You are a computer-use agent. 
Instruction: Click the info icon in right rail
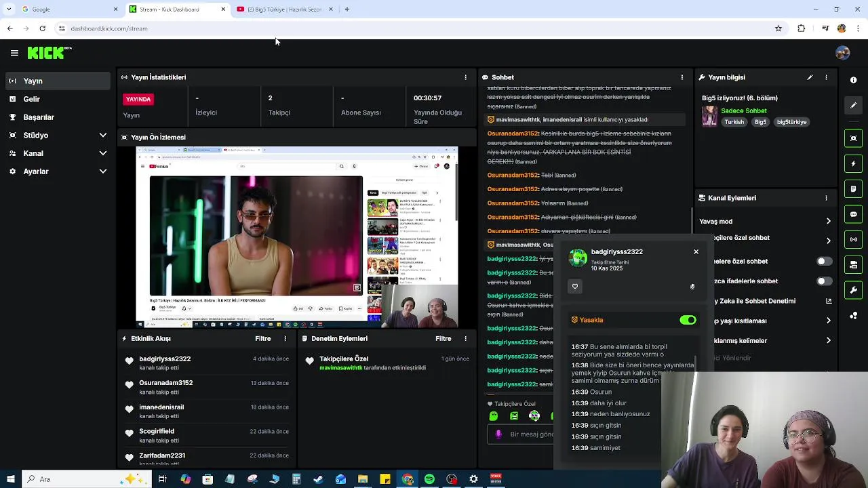point(854,80)
